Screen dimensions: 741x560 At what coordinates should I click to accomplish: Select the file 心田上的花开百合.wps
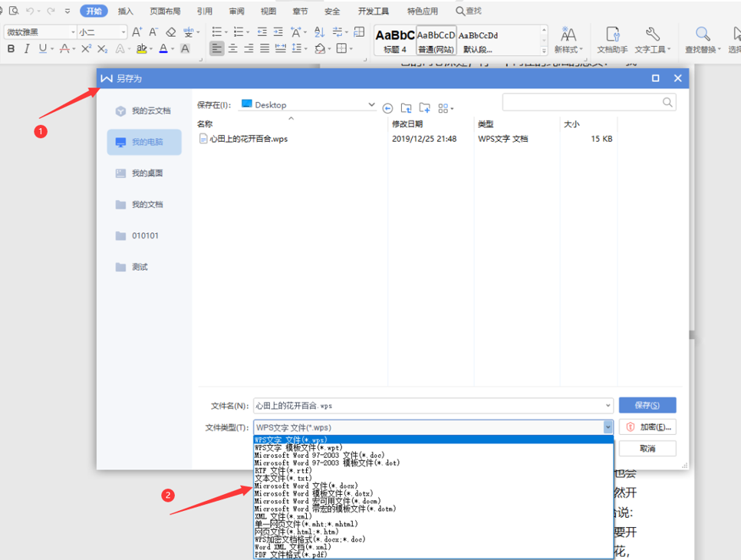[x=243, y=138]
